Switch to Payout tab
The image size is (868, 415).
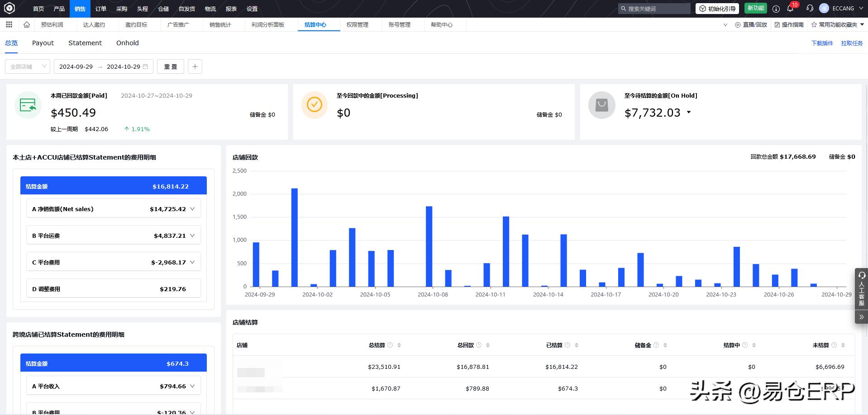pyautogui.click(x=43, y=43)
